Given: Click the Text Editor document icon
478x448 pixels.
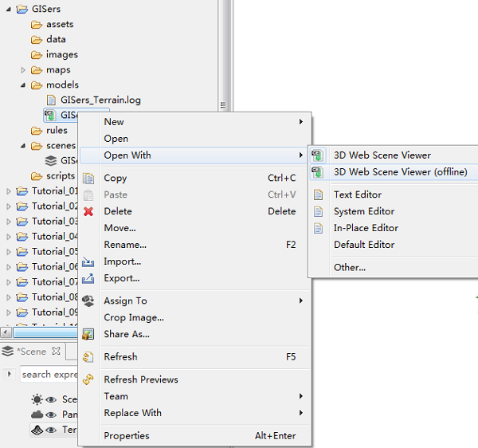Looking at the screenshot, I should (x=318, y=195).
